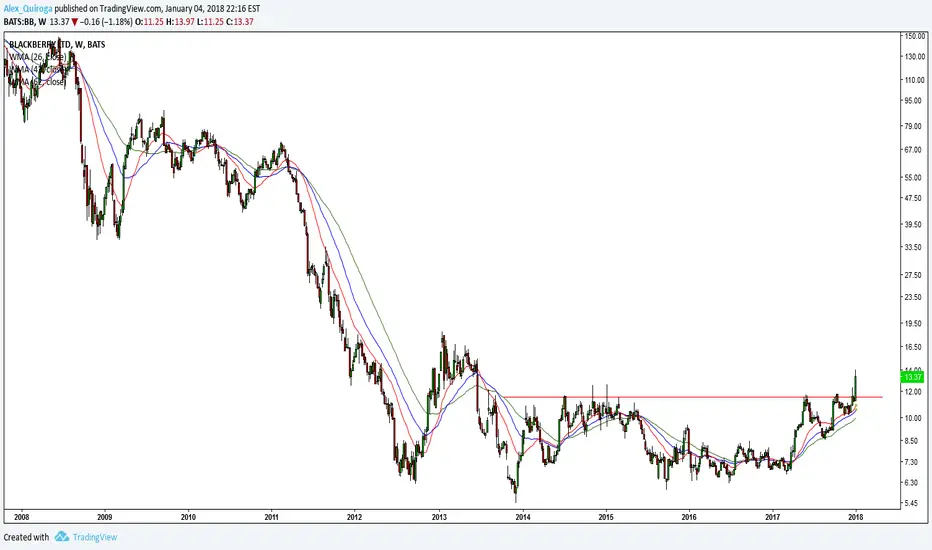This screenshot has height=550, width=932.
Task: Click the −0.16 (−1.18%) change text
Action: [106, 22]
